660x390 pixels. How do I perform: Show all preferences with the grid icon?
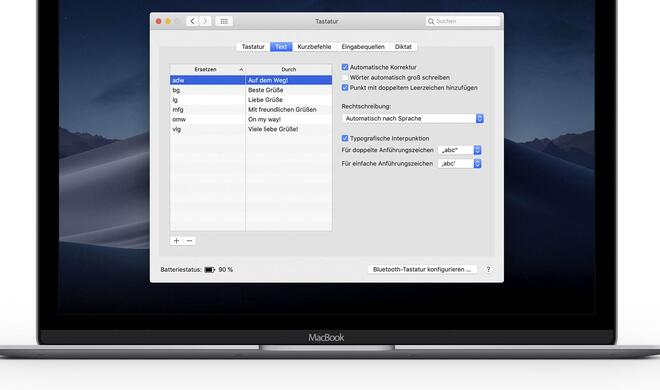pos(224,21)
